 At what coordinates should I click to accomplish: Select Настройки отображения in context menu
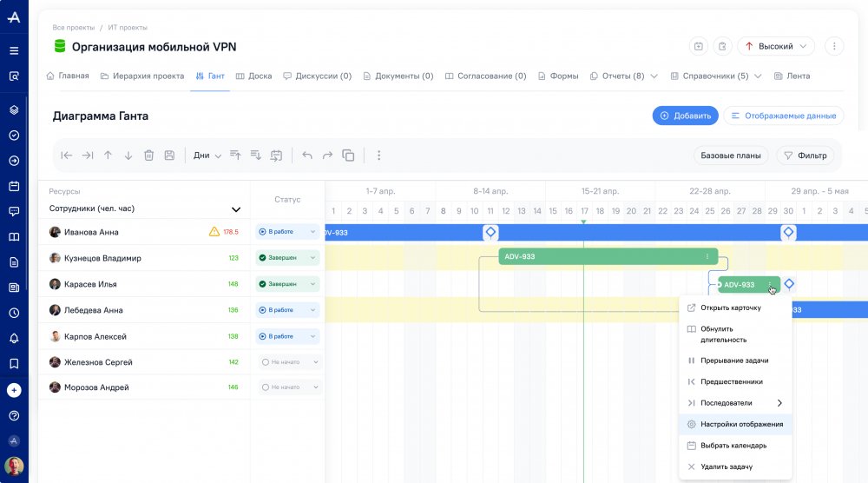point(741,425)
